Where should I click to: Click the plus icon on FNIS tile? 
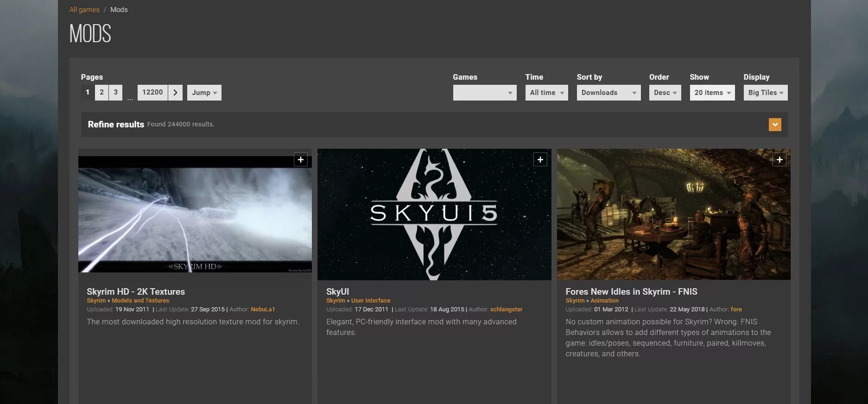(779, 160)
